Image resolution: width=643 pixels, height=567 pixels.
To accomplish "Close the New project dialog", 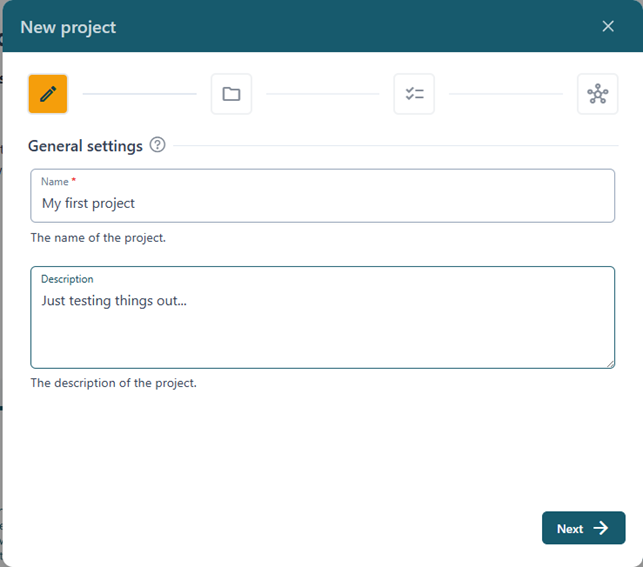I will [x=608, y=26].
